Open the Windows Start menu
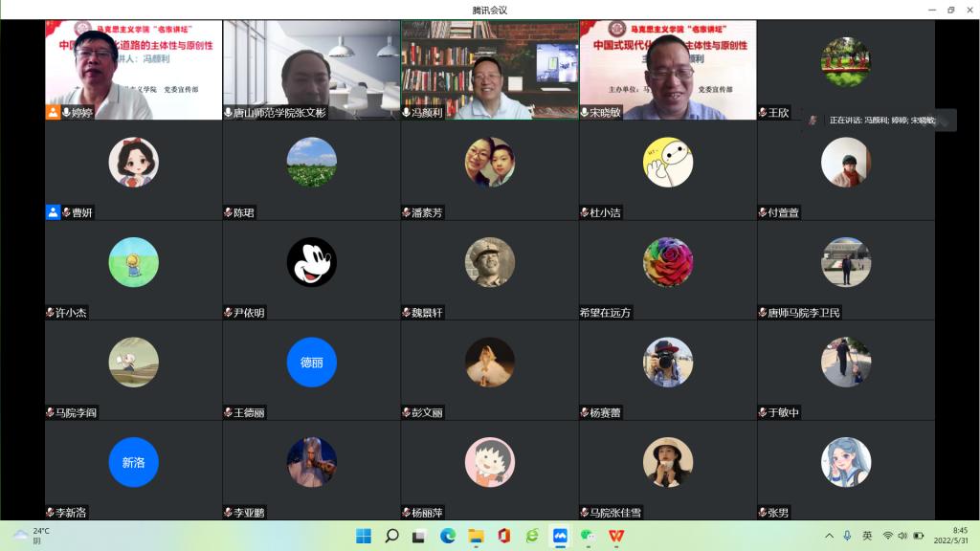This screenshot has height=551, width=980. (x=364, y=536)
